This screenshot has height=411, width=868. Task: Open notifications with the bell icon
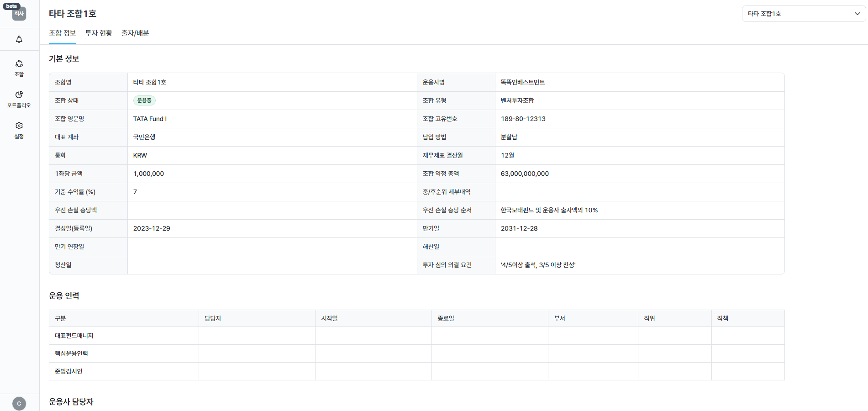(19, 40)
